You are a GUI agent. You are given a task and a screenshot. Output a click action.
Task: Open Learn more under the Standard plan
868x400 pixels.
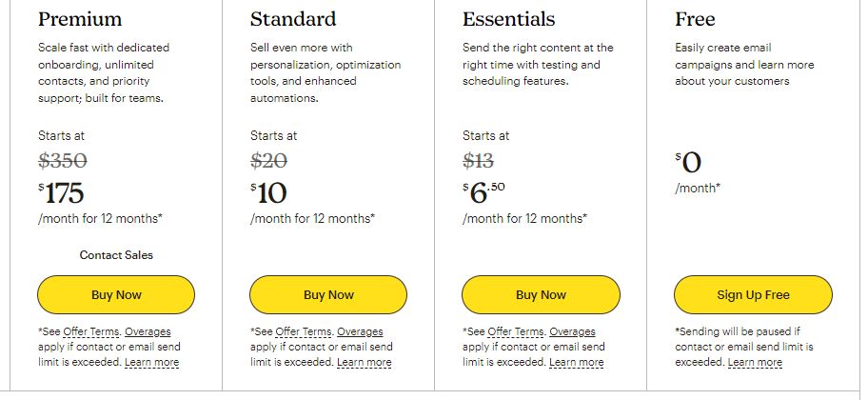pos(364,363)
